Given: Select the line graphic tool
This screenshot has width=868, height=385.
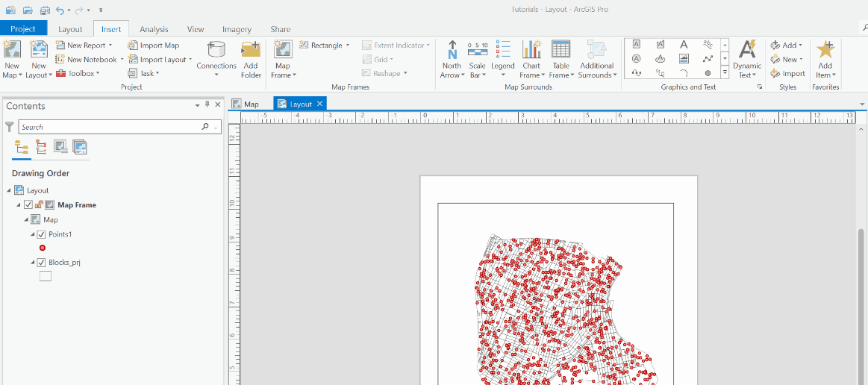Looking at the screenshot, I should pyautogui.click(x=708, y=58).
